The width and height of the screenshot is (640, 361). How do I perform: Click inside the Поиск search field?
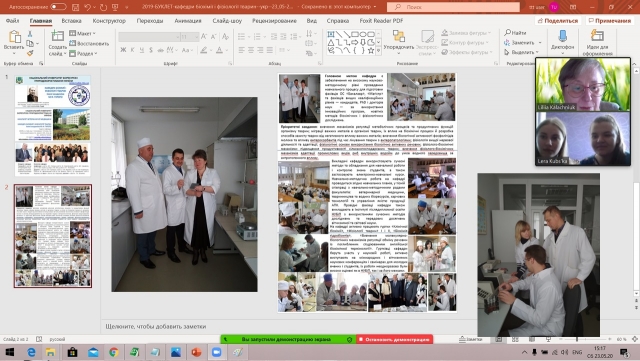(x=453, y=7)
